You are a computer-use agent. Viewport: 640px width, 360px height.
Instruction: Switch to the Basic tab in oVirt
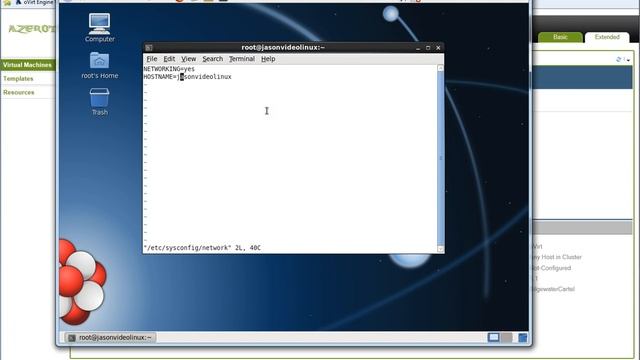click(560, 37)
